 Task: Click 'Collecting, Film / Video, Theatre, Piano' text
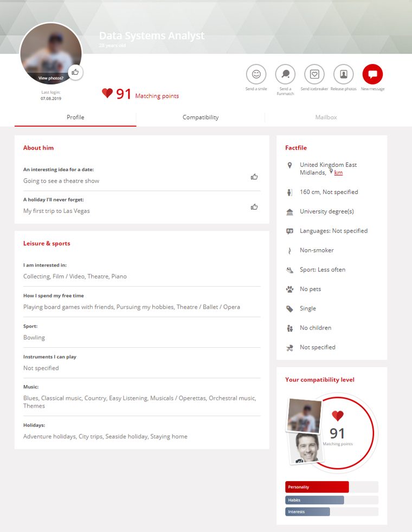tap(75, 276)
